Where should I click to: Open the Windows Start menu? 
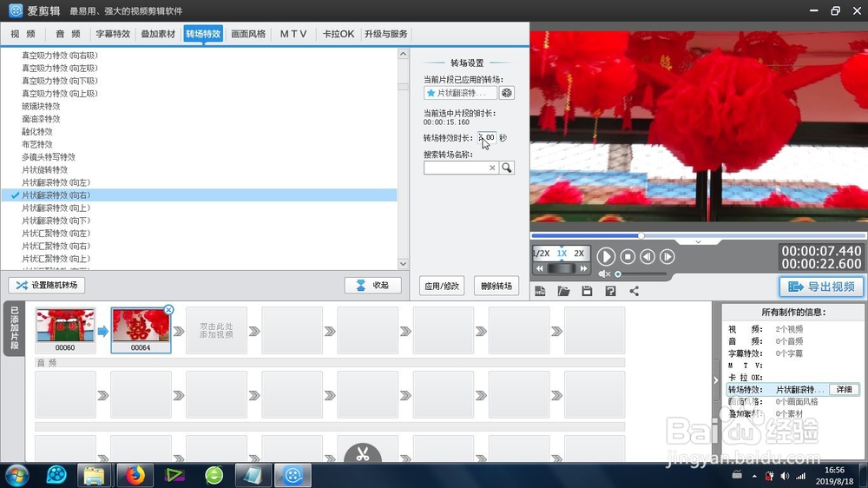pyautogui.click(x=17, y=476)
